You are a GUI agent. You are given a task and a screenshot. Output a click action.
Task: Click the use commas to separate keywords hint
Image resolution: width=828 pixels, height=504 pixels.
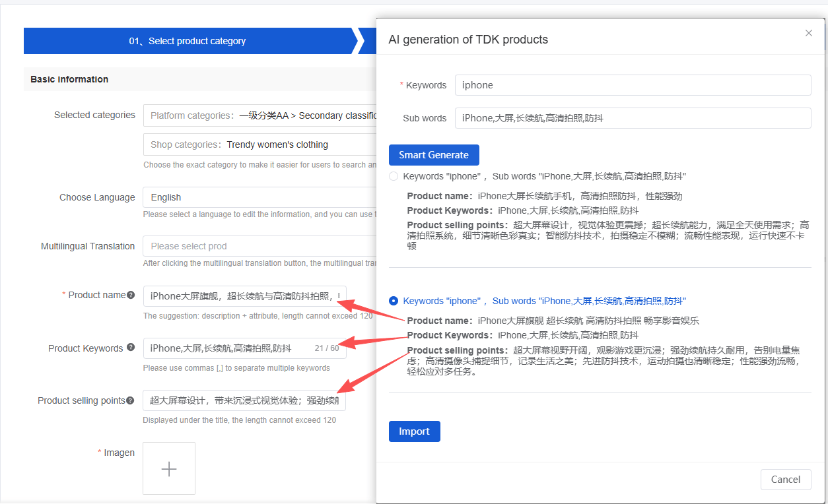(236, 368)
